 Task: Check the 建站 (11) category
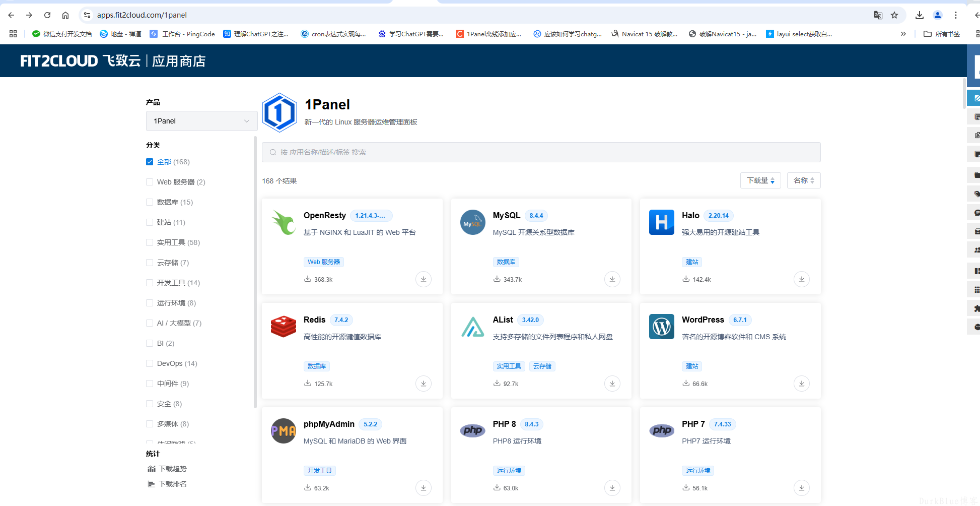[x=150, y=222]
